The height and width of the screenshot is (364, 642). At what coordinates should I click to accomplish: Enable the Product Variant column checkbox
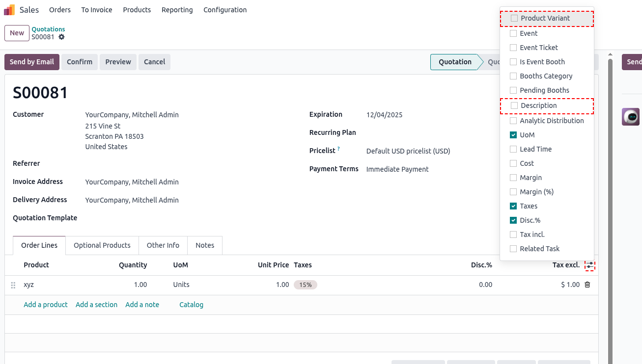[x=514, y=18]
